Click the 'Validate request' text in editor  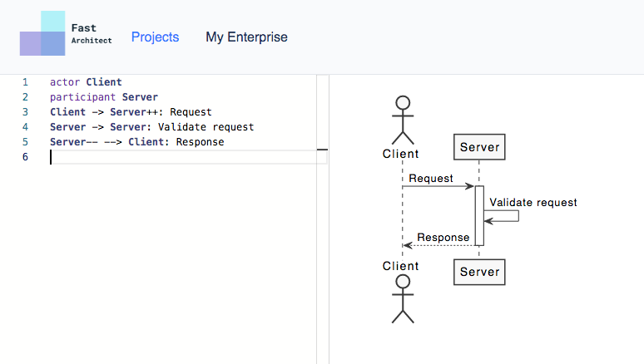[206, 127]
